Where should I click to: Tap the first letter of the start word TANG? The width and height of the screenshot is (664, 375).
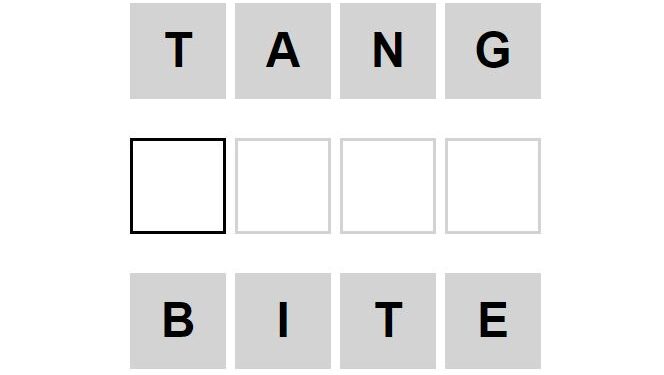tap(178, 51)
